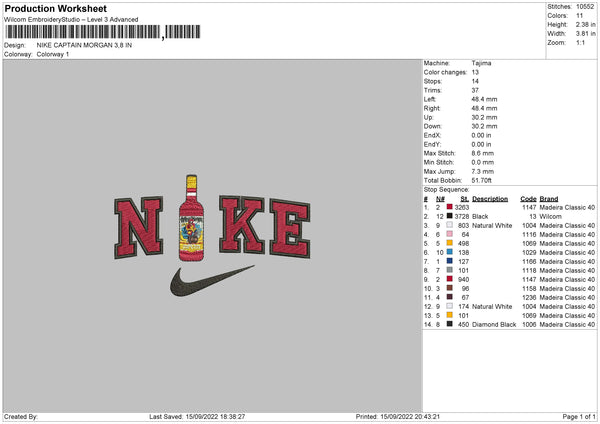The image size is (600, 424).
Task: Select the Page 1 of 1 footer text
Action: tap(579, 416)
